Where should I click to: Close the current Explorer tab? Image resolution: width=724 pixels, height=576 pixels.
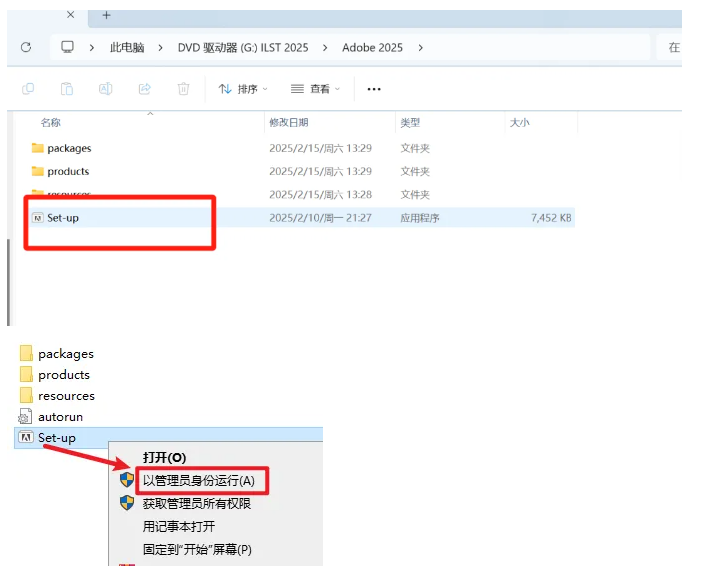tap(71, 15)
